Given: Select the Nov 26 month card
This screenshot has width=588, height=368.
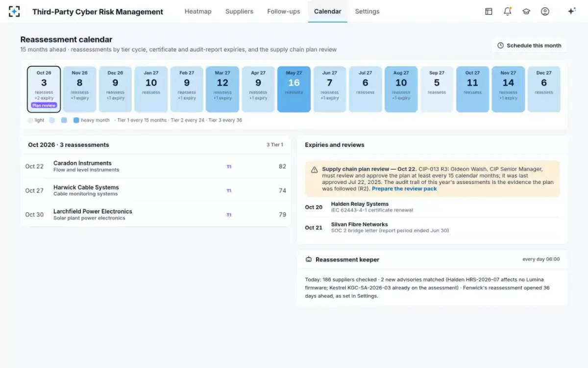Looking at the screenshot, I should click(79, 89).
